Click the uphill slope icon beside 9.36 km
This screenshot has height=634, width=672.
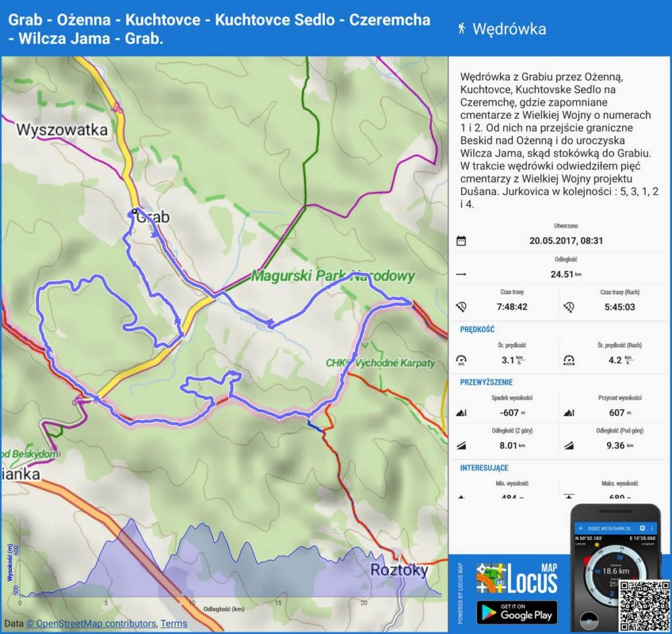click(569, 446)
